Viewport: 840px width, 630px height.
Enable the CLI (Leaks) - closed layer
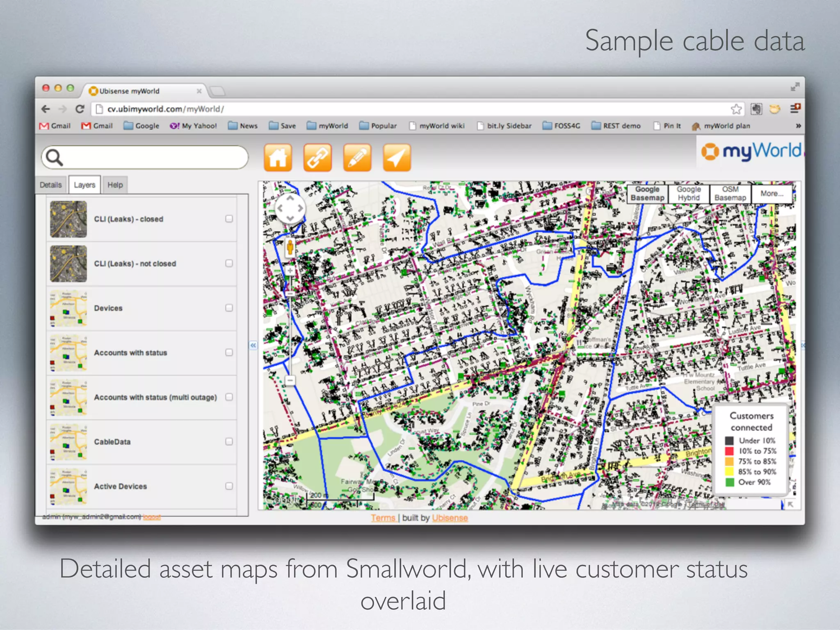tap(229, 219)
